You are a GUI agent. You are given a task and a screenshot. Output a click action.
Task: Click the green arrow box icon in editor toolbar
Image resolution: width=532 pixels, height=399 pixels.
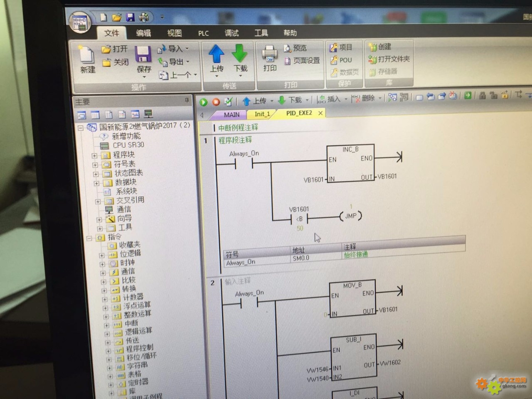(x=468, y=96)
